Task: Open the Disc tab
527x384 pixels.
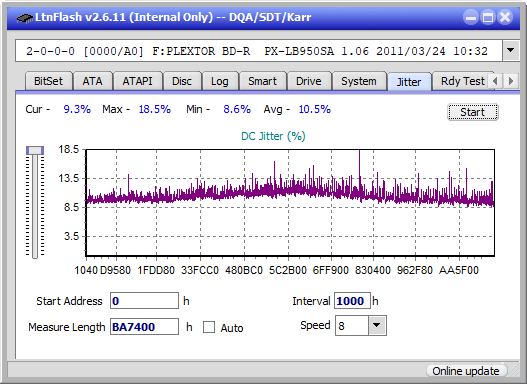Action: point(182,81)
